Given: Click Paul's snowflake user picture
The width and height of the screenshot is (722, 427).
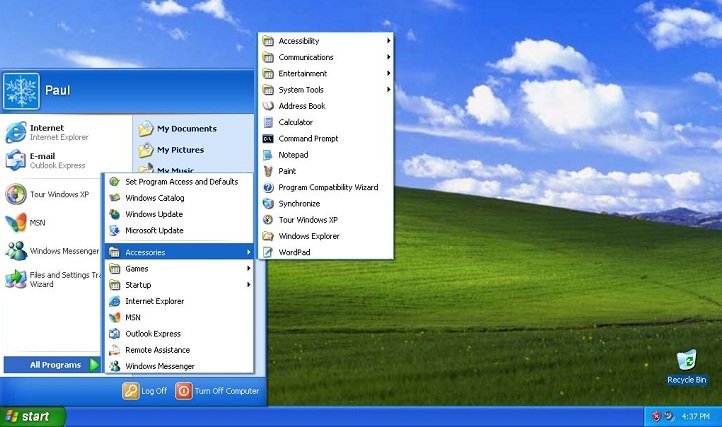Looking at the screenshot, I should 21,91.
